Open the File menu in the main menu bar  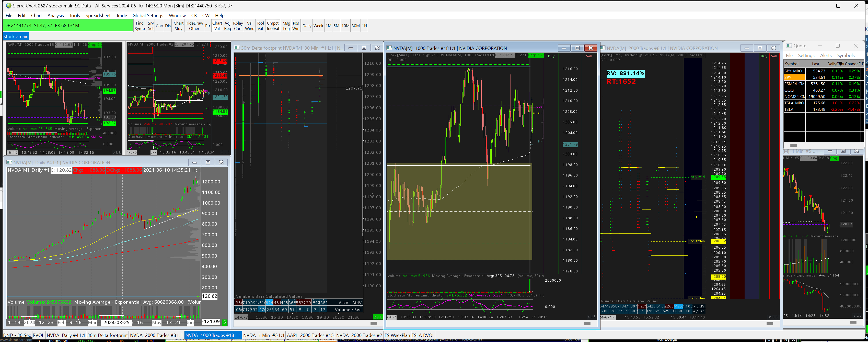pos(9,16)
